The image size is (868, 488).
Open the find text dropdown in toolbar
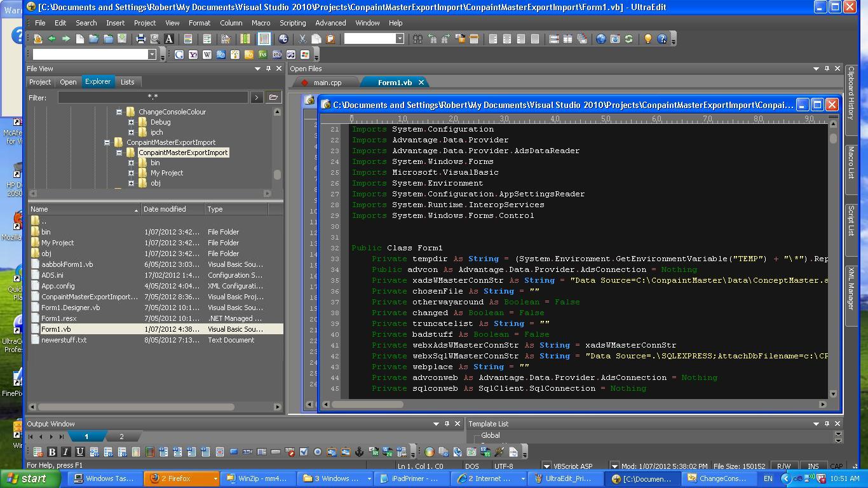(x=400, y=39)
